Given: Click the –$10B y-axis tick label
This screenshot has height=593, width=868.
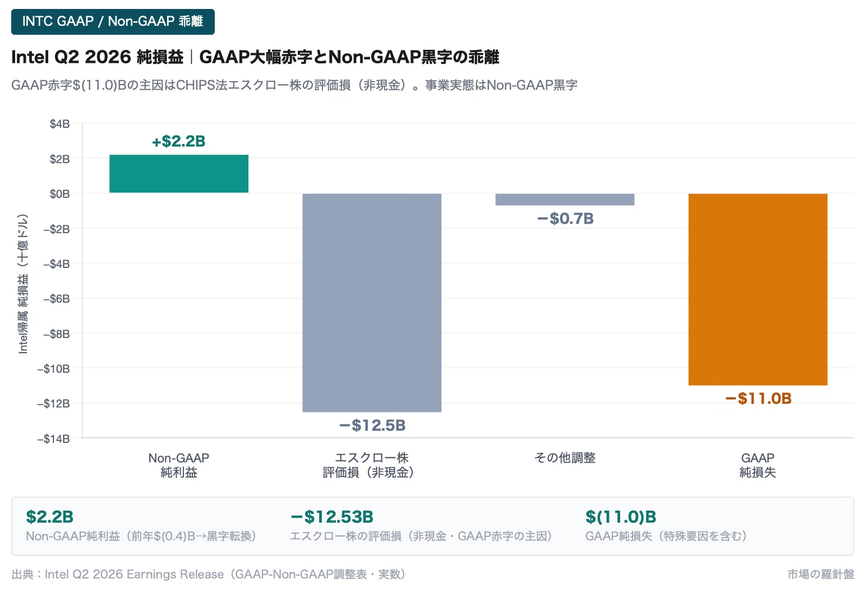Looking at the screenshot, I should point(54,369).
